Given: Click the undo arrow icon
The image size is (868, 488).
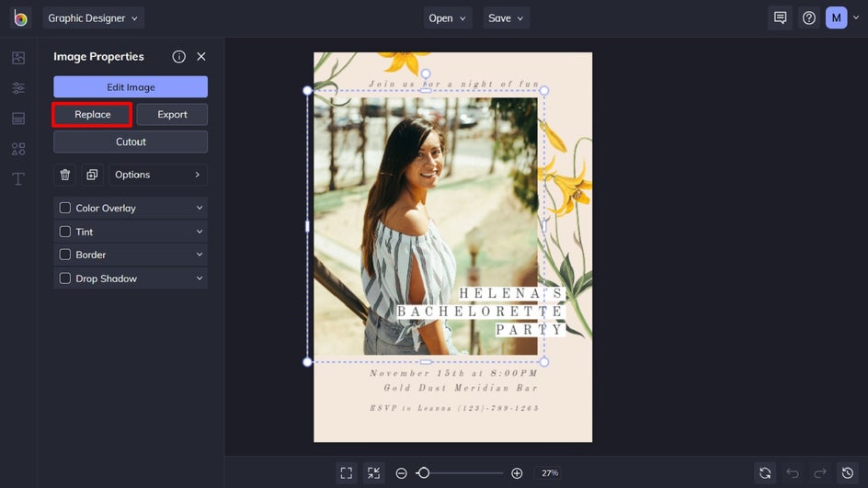Looking at the screenshot, I should [x=793, y=473].
